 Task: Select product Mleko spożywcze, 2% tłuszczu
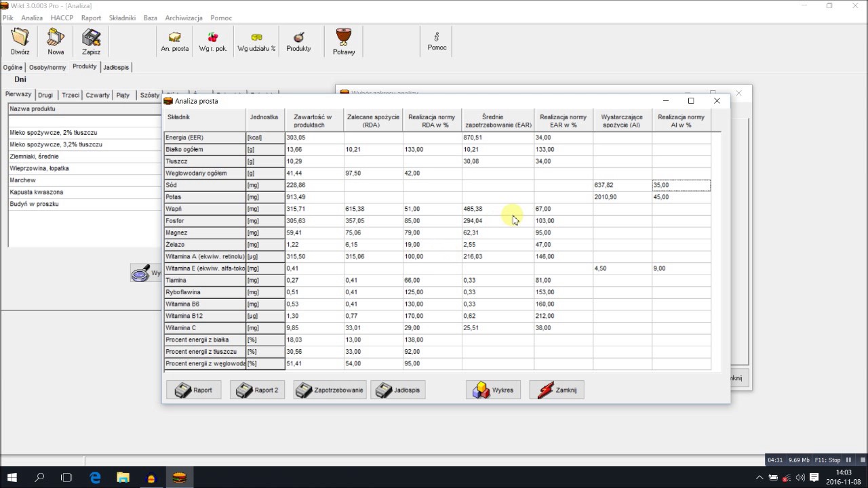point(85,132)
